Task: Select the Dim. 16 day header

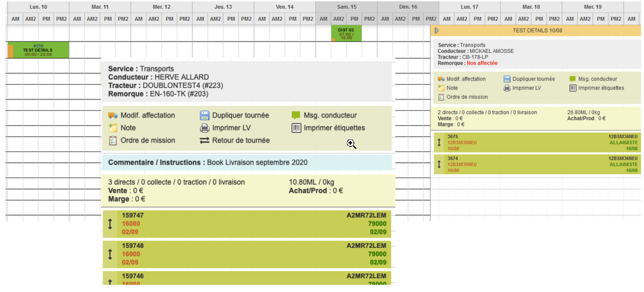Action: (x=408, y=7)
